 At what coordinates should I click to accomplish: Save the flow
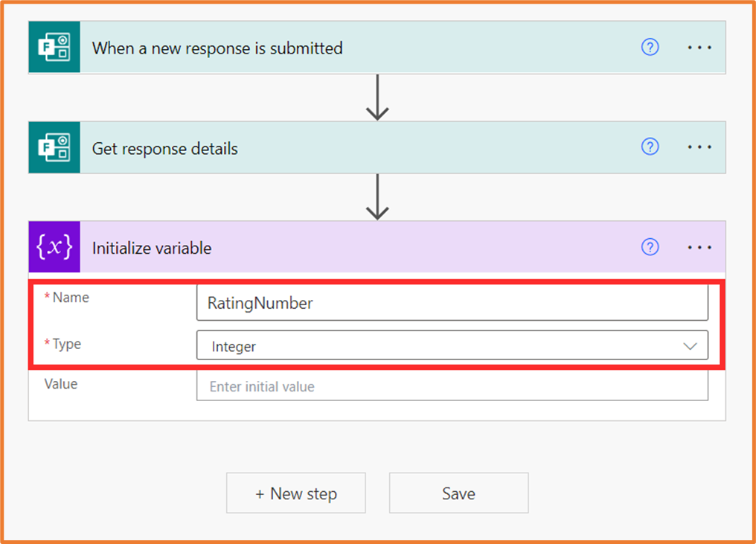[x=458, y=493]
